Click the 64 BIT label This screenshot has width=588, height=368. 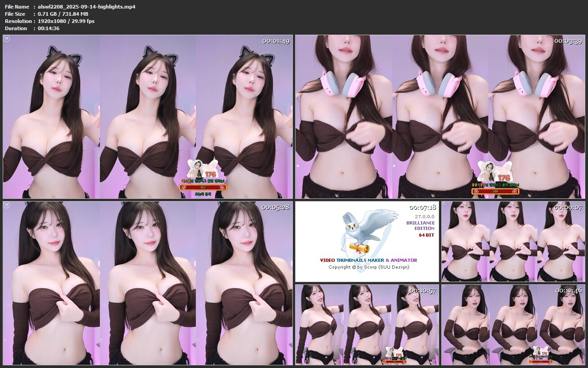tap(426, 235)
